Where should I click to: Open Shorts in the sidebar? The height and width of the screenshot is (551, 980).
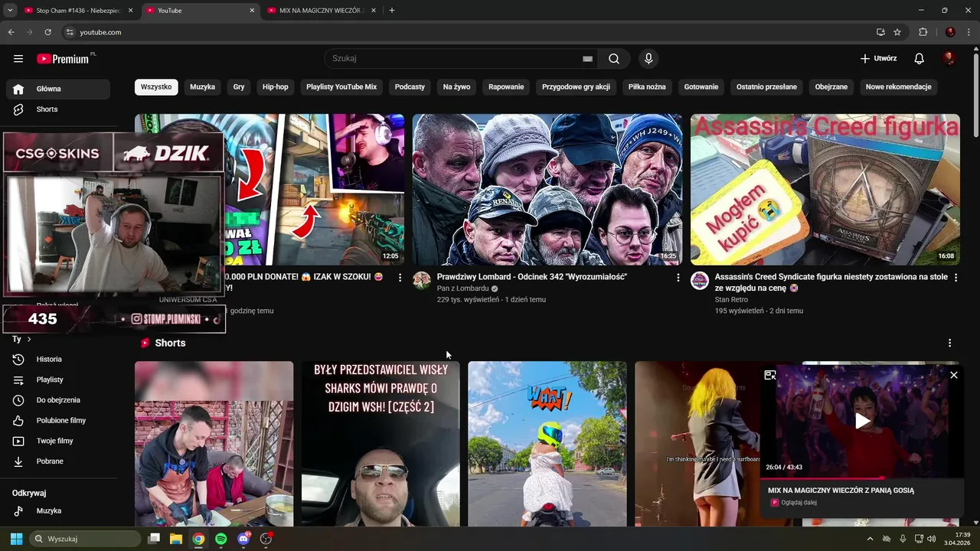click(58, 109)
